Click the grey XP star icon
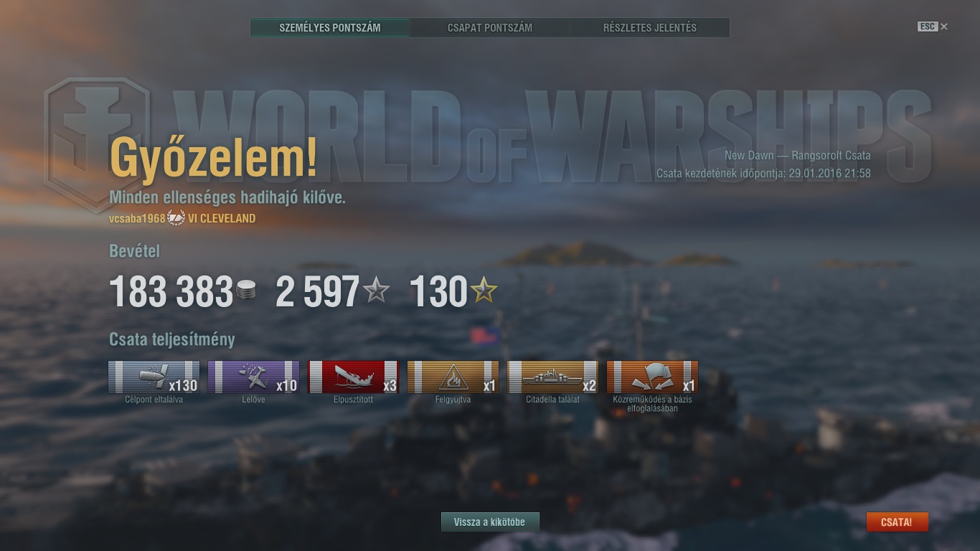The image size is (980, 551). click(376, 291)
